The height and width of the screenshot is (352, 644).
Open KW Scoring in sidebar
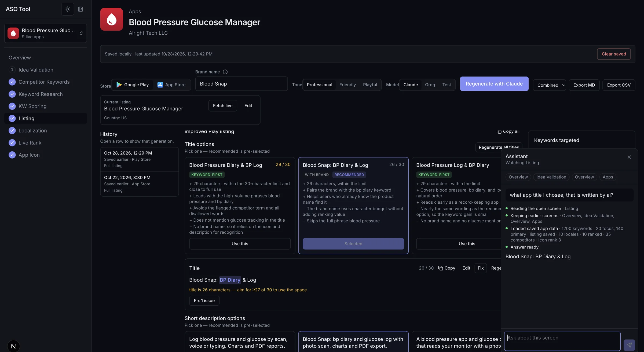pyautogui.click(x=32, y=106)
